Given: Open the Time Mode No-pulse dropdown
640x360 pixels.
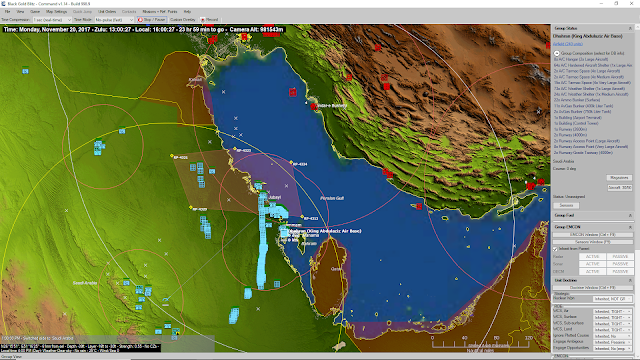Looking at the screenshot, I should [x=114, y=20].
